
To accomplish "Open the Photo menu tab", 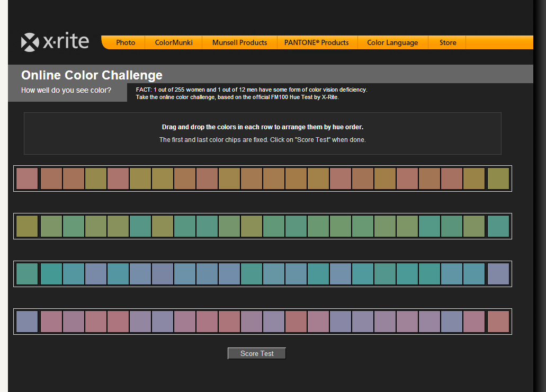I will pos(126,42).
